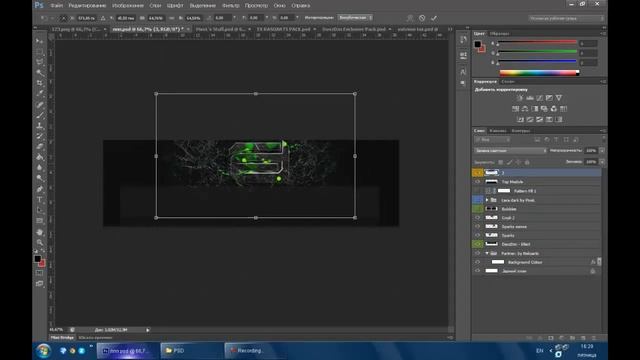Add a Channel Mixer adjustment
This screenshot has width=640, height=360.
[553, 109]
